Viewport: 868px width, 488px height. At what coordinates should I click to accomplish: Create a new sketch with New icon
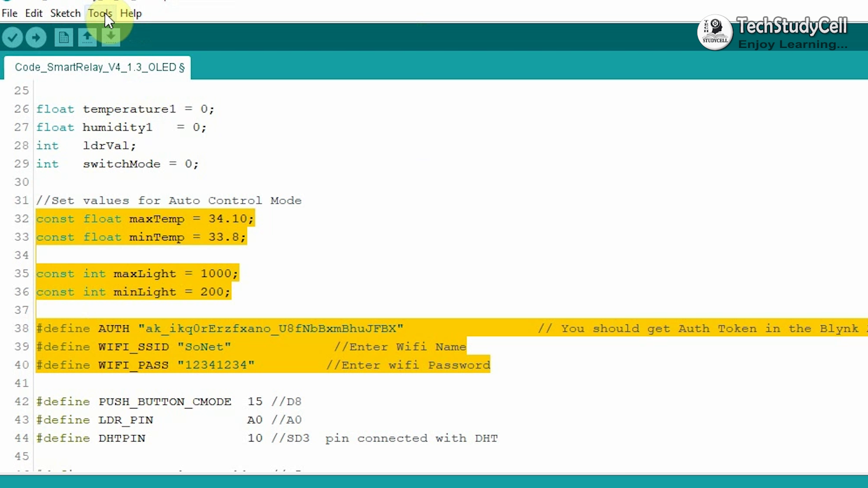[64, 37]
